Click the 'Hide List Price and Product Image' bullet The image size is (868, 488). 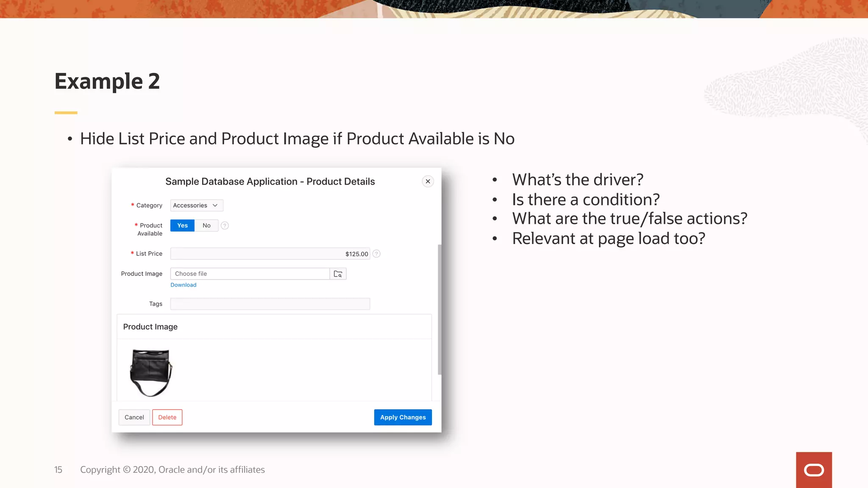tap(297, 139)
